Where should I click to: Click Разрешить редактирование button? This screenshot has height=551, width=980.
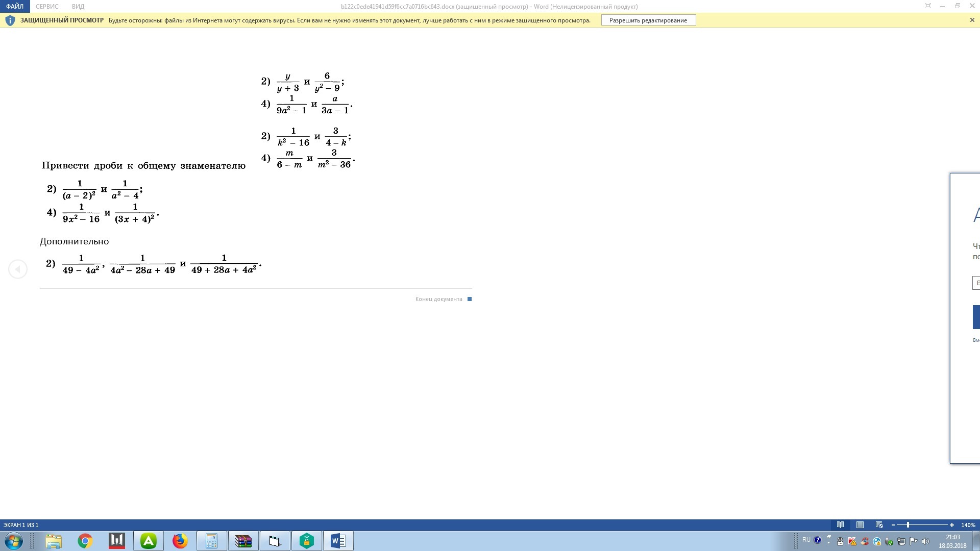648,20
